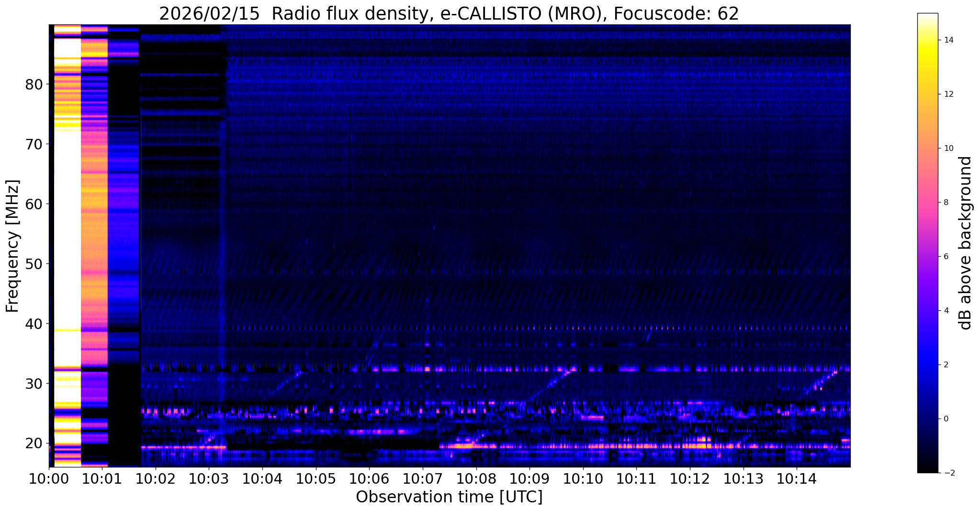Select the 10:02 time tick label
This screenshot has height=511, width=980.
coord(156,479)
